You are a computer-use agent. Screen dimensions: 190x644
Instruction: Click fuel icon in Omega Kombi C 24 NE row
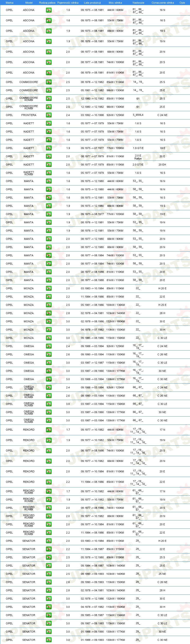coord(49,387)
